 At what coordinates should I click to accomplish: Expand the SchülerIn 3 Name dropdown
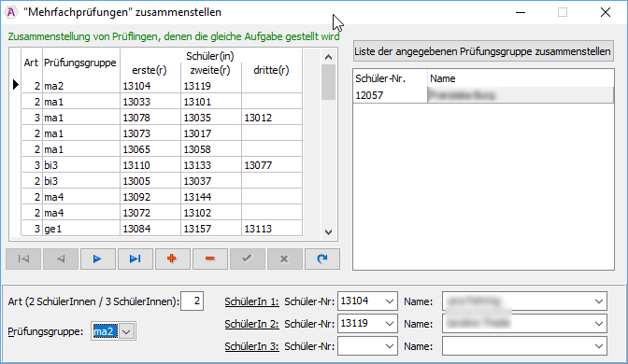click(x=599, y=346)
